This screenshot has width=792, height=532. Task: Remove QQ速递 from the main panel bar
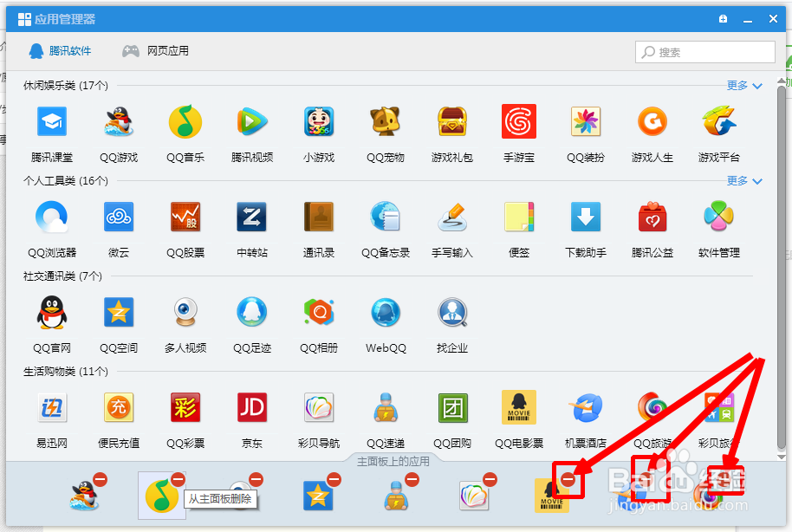click(x=412, y=479)
